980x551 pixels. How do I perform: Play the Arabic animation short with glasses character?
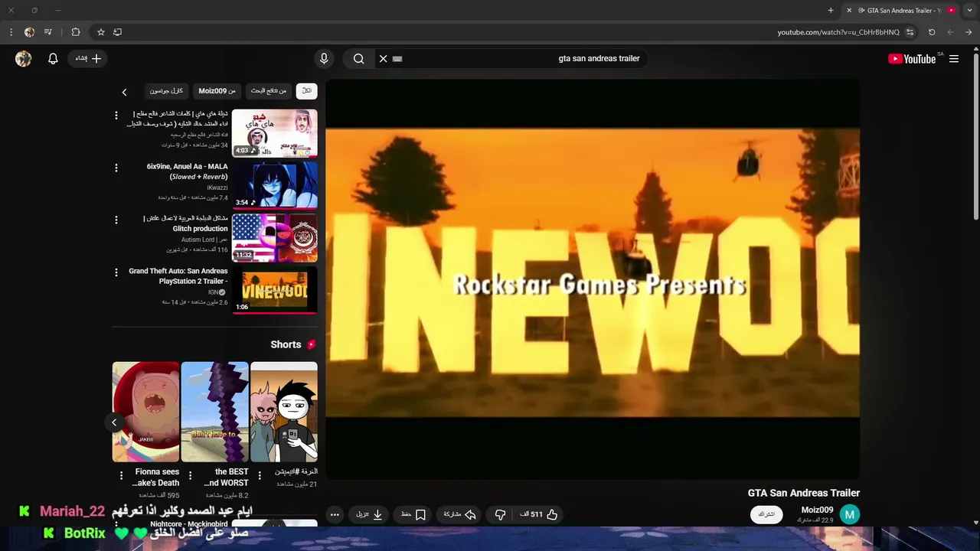(284, 412)
